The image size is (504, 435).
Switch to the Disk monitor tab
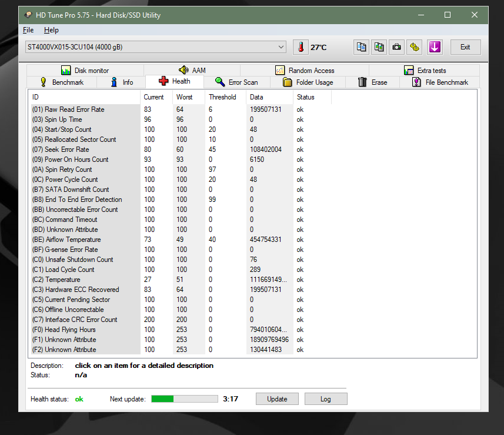pyautogui.click(x=85, y=70)
